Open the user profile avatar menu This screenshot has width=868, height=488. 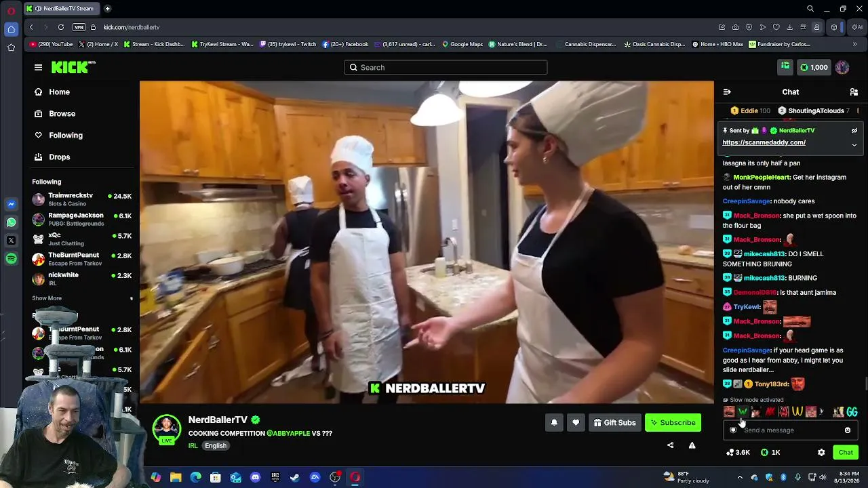tap(842, 67)
